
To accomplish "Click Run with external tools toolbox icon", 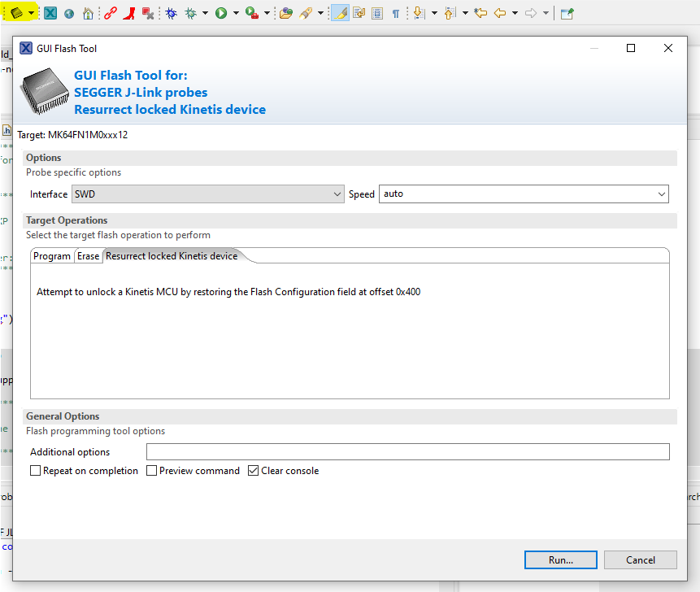I will coord(252,13).
